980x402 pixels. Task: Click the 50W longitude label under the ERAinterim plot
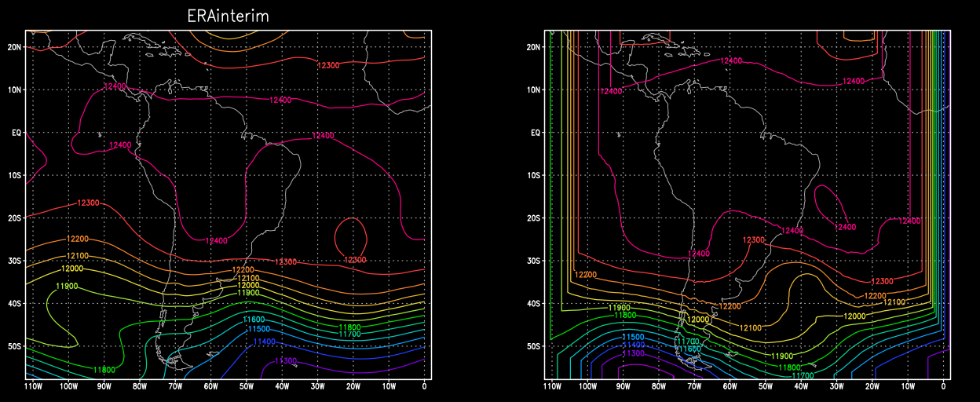[247, 386]
